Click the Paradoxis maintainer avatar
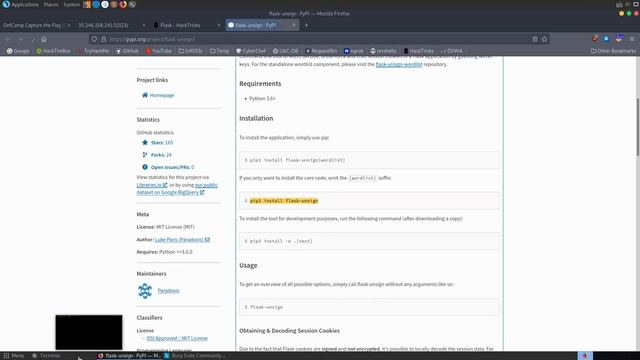The width and height of the screenshot is (640, 360). (145, 291)
